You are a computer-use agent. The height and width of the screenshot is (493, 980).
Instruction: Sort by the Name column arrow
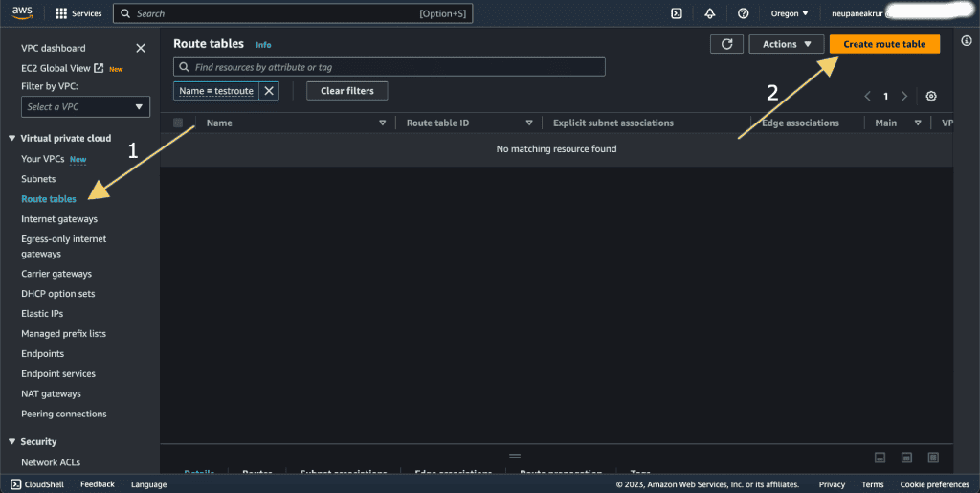(383, 123)
